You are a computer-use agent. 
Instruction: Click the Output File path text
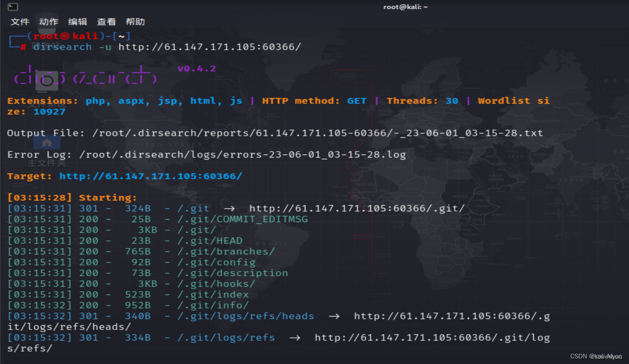coord(318,133)
